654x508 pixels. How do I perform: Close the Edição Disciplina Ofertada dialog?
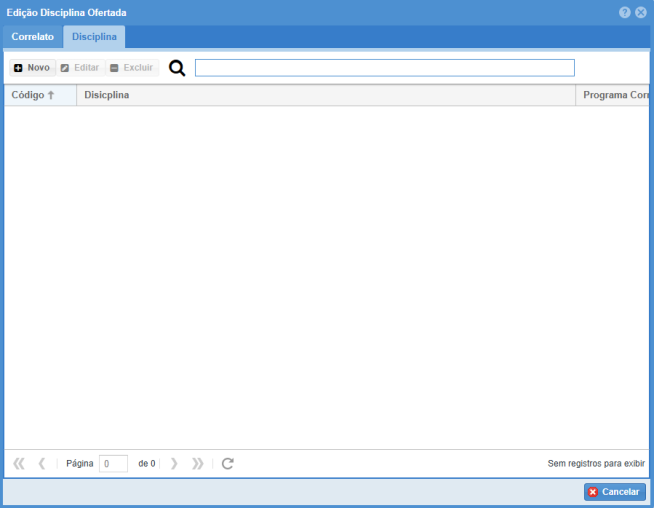coord(641,12)
